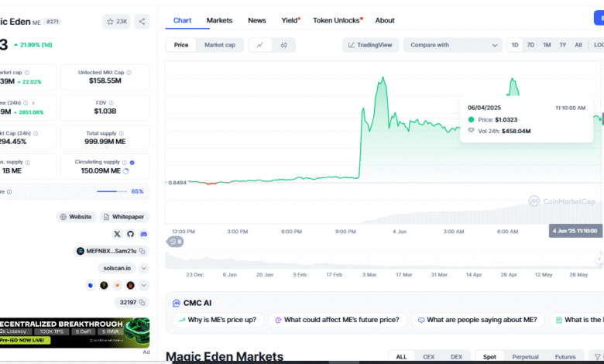This screenshot has height=364, width=604.
Task: Select the line chart icon
Action: click(260, 45)
